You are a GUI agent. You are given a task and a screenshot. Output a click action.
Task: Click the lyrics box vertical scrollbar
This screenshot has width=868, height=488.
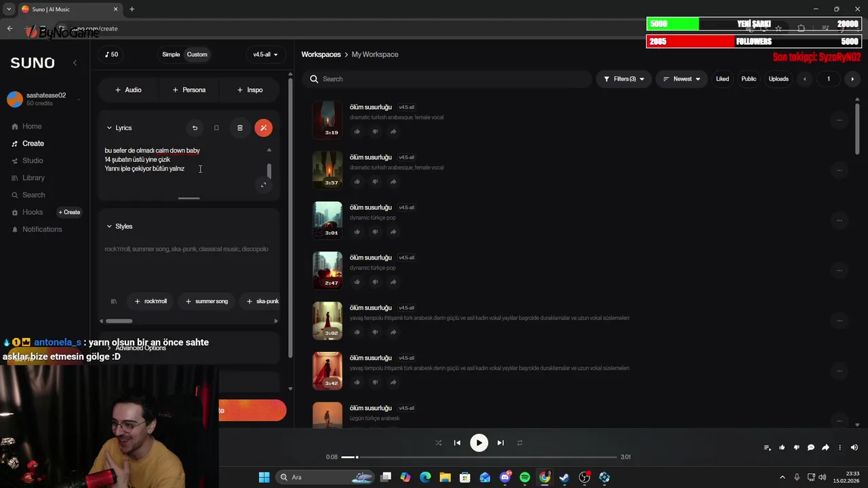point(269,171)
